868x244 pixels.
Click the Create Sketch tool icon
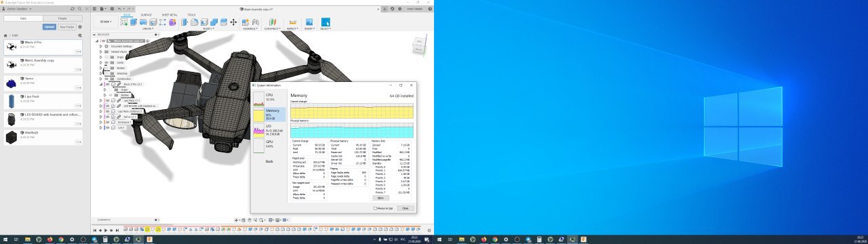click(x=124, y=22)
